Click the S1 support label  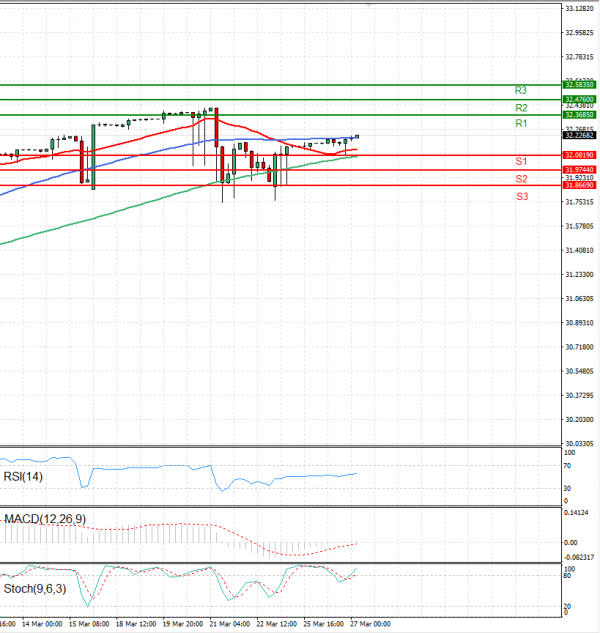tap(521, 161)
